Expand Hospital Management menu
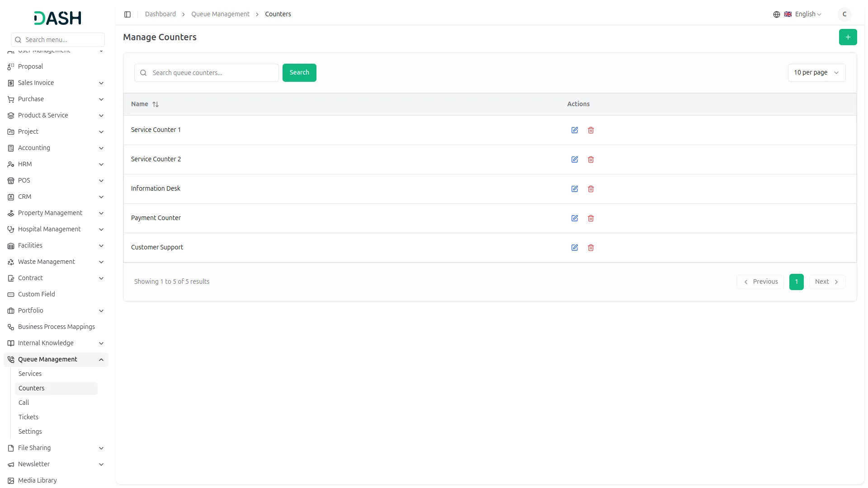868x488 pixels. click(x=101, y=230)
